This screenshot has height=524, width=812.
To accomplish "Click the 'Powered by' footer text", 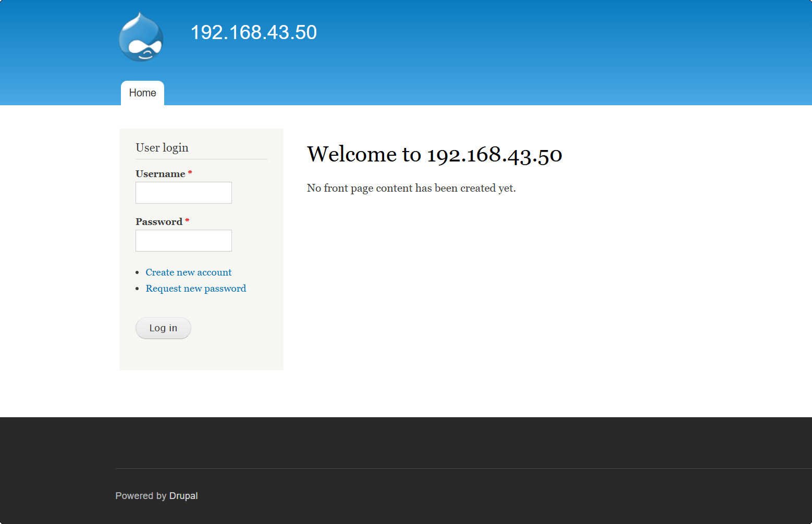I will coord(141,496).
